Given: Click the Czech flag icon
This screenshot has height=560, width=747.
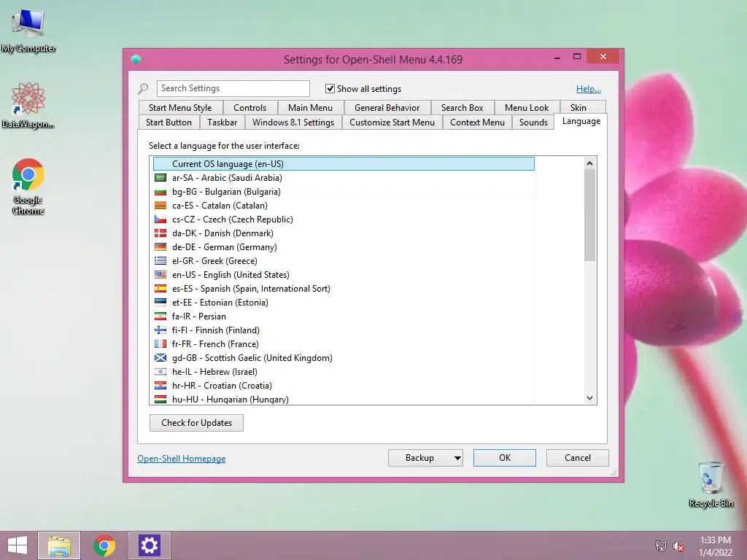Looking at the screenshot, I should click(x=160, y=219).
